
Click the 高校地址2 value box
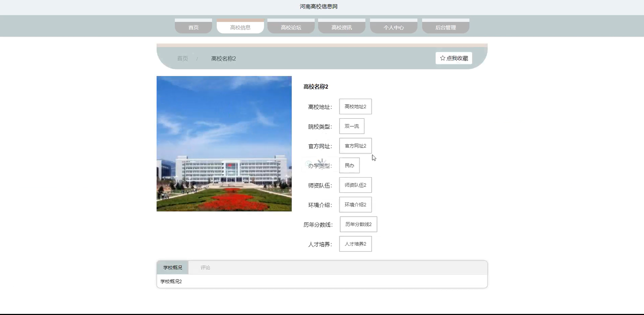pos(355,107)
